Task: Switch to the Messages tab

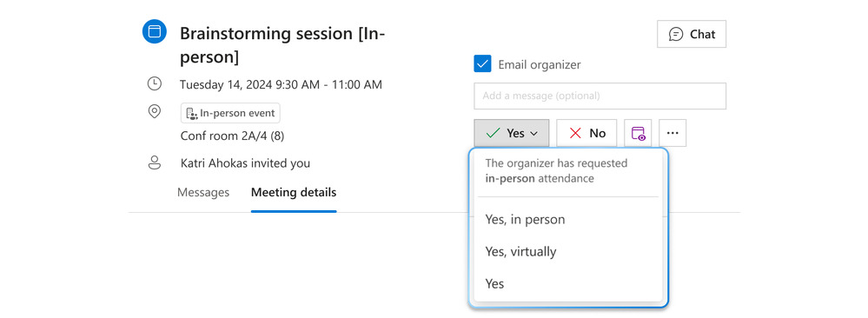Action: pyautogui.click(x=203, y=192)
